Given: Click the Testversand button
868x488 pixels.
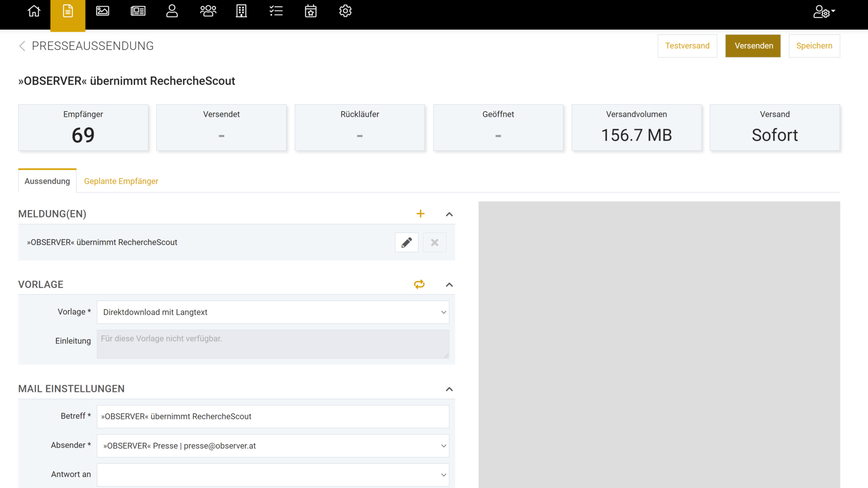Looking at the screenshot, I should 687,46.
